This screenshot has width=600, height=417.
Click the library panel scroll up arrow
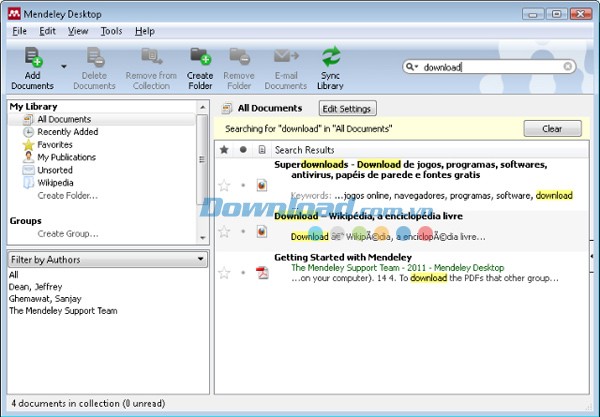click(x=202, y=107)
